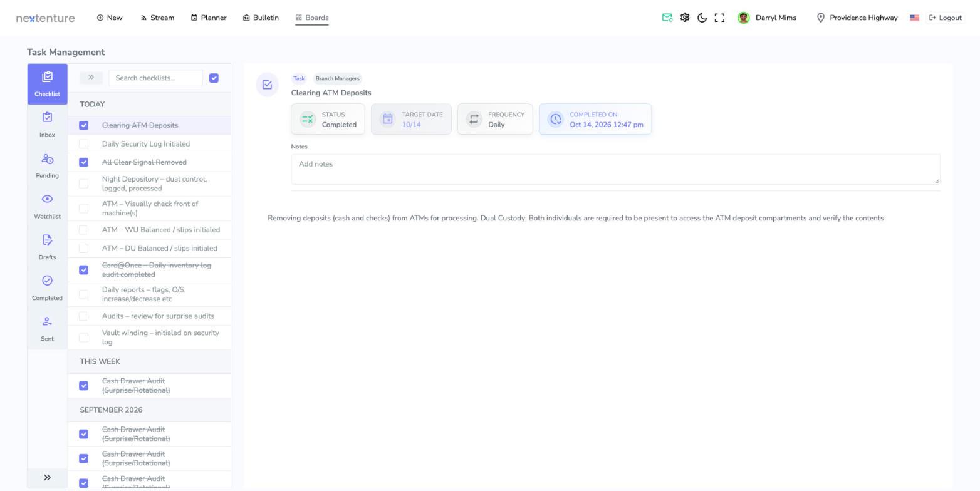Viewport: 980px width, 491px height.
Task: Open the Bulletin menu item
Action: pos(261,18)
